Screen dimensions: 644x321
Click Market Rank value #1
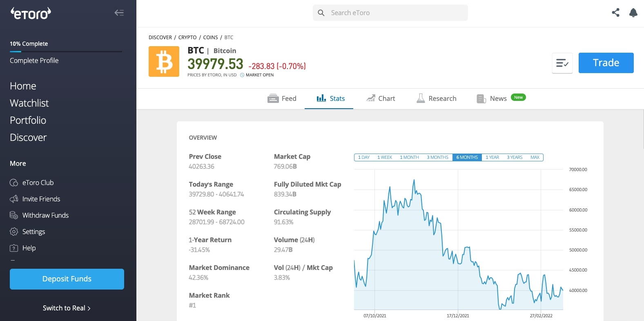[x=192, y=305]
